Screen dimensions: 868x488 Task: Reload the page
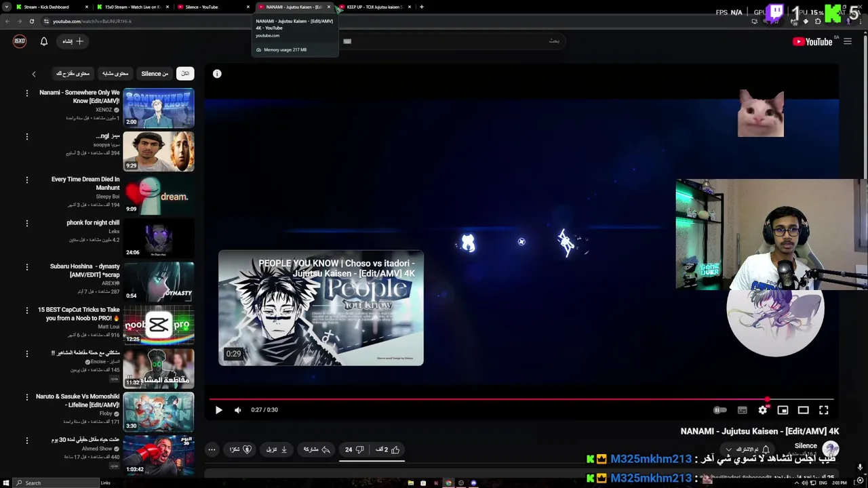[31, 21]
